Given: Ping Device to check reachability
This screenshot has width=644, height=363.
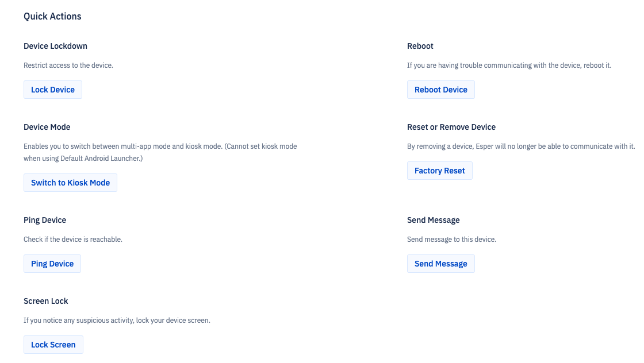Looking at the screenshot, I should point(52,263).
